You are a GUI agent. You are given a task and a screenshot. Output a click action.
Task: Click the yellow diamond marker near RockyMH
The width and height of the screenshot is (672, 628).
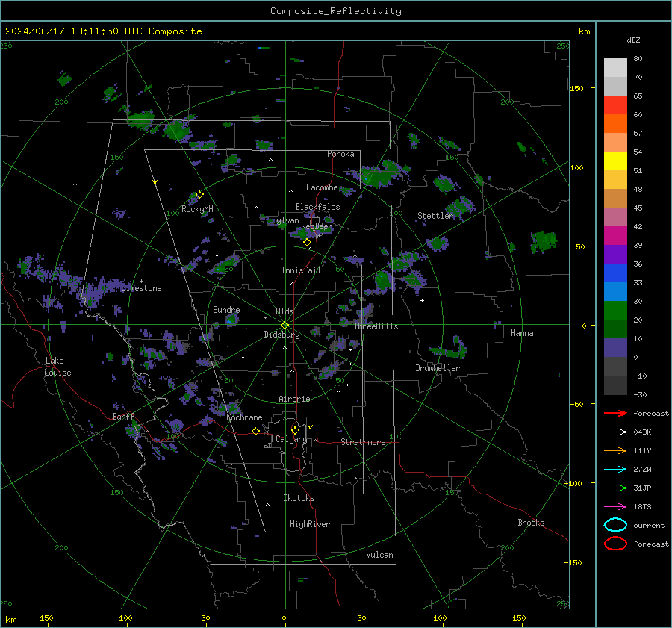click(x=199, y=195)
